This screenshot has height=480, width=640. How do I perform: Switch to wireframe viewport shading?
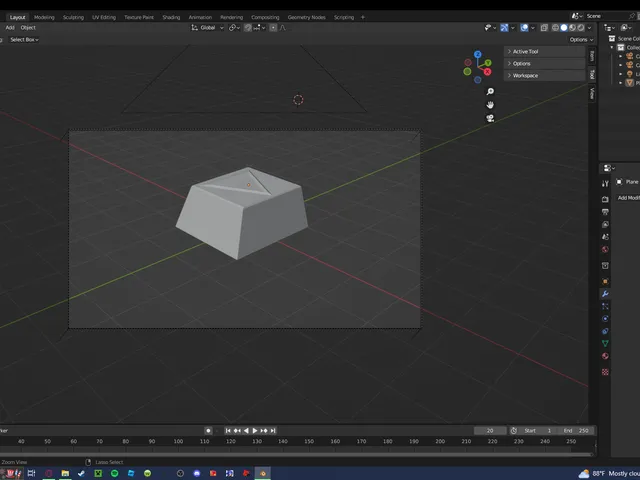pyautogui.click(x=555, y=28)
